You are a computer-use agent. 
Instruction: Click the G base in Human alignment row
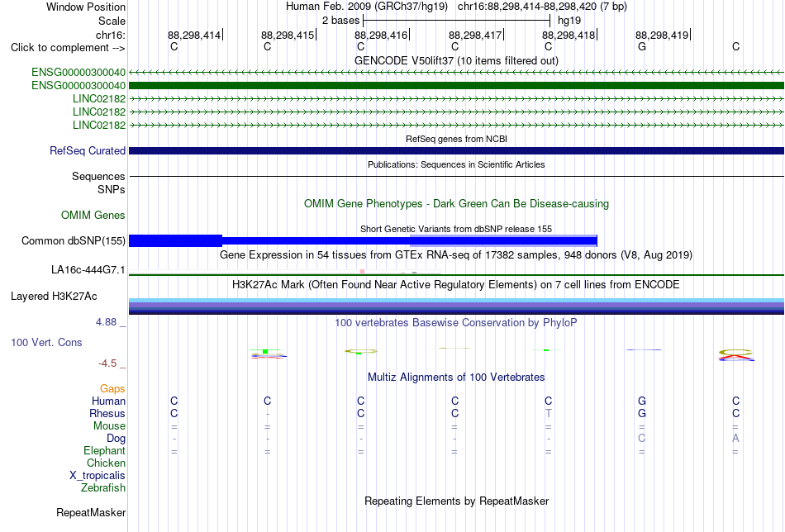(642, 401)
